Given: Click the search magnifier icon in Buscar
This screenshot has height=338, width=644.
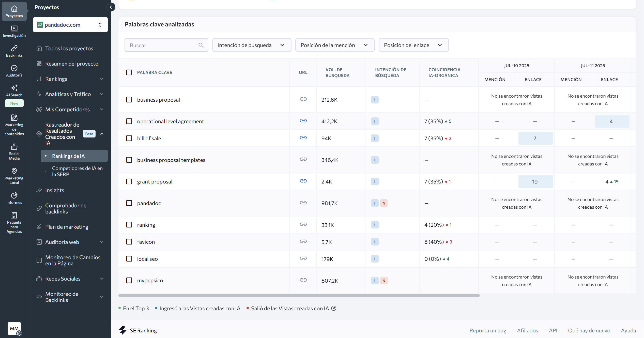Looking at the screenshot, I should [x=201, y=45].
